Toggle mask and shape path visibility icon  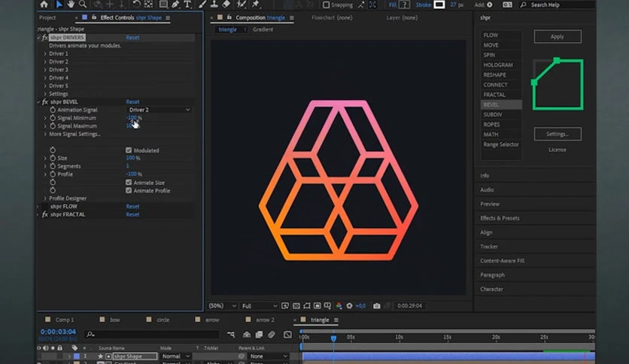click(306, 306)
